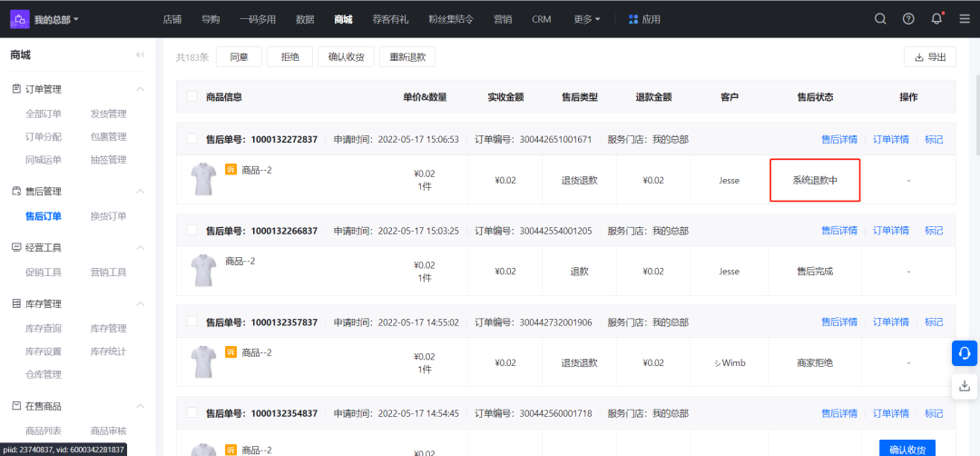Screen dimensions: 980x456
Task: Switch to the 导购 top menu
Action: coord(211,19)
